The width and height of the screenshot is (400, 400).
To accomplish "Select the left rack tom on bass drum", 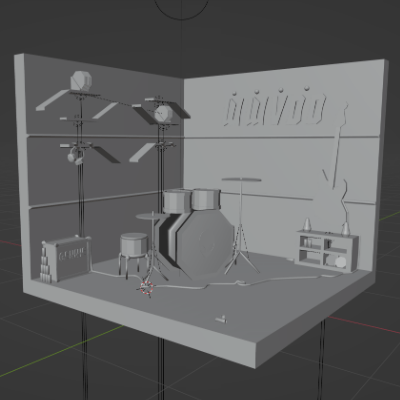I will (x=177, y=201).
